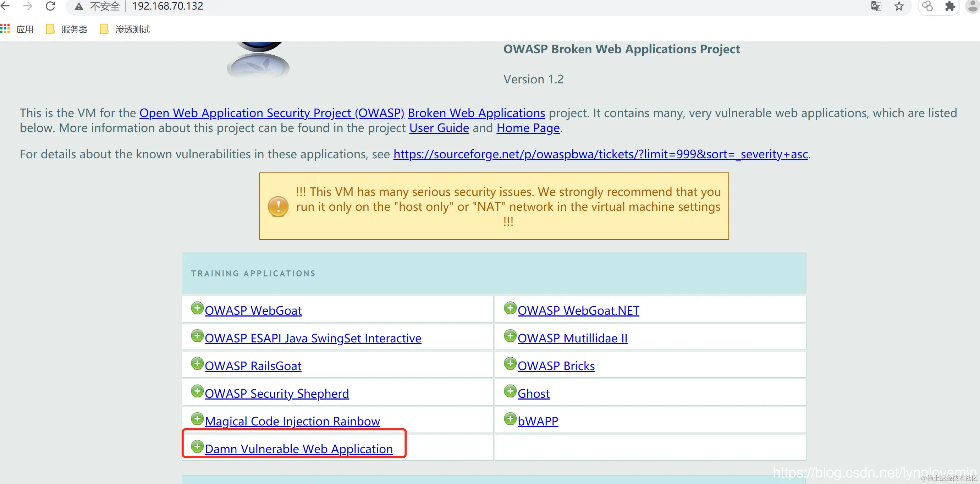Click the translate page icon
The width and height of the screenshot is (980, 484).
pyautogui.click(x=876, y=6)
